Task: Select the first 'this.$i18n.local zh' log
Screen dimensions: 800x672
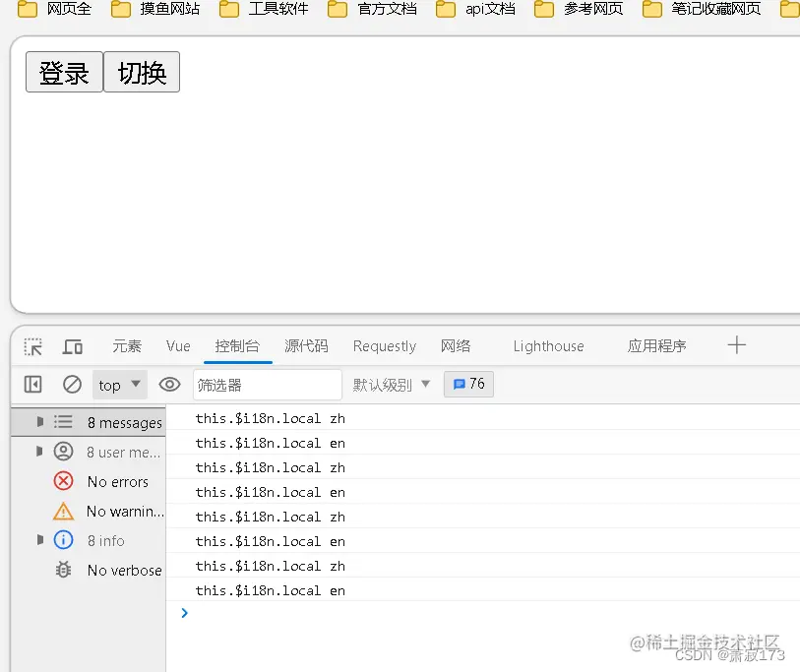Action: (271, 418)
